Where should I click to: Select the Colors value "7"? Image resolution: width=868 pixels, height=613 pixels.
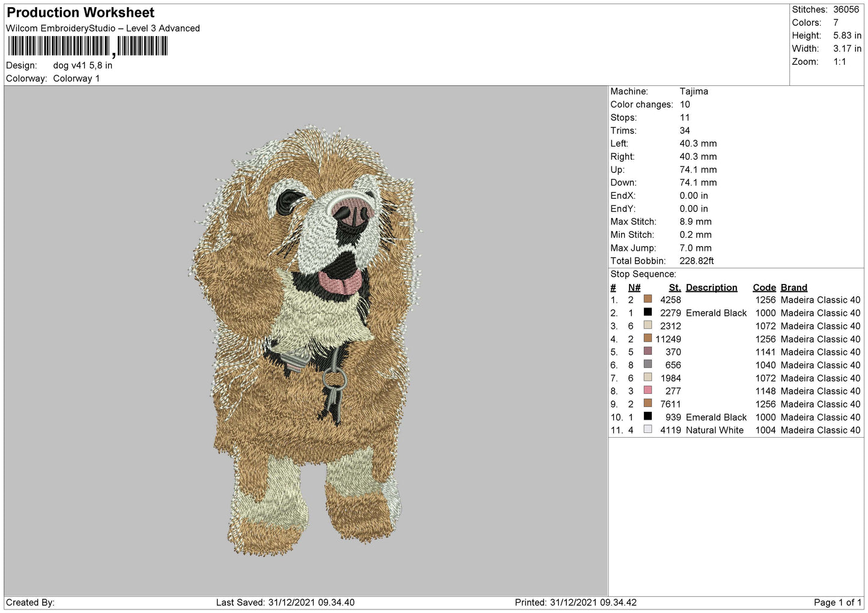836,23
